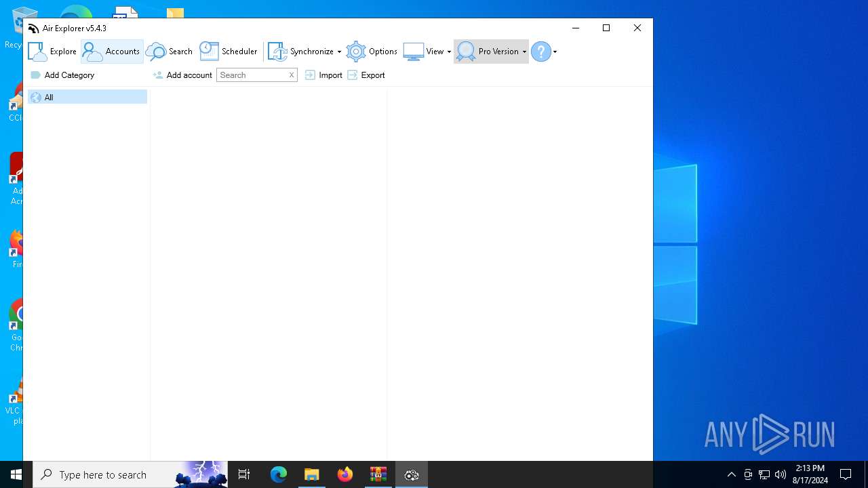The width and height of the screenshot is (868, 488).
Task: Click Add Category
Action: [62, 75]
